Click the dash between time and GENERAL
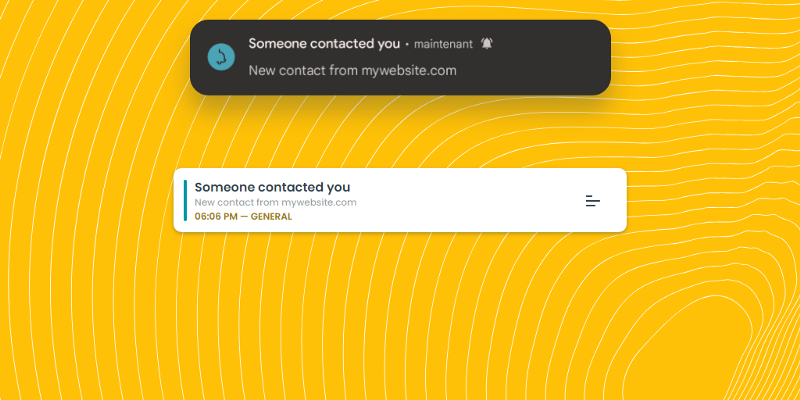The height and width of the screenshot is (400, 800). click(244, 216)
